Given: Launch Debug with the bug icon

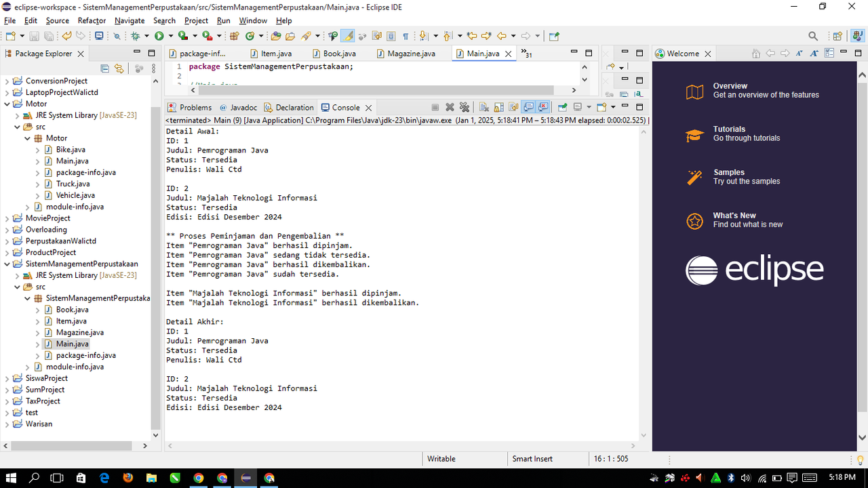Looking at the screenshot, I should pos(136,36).
